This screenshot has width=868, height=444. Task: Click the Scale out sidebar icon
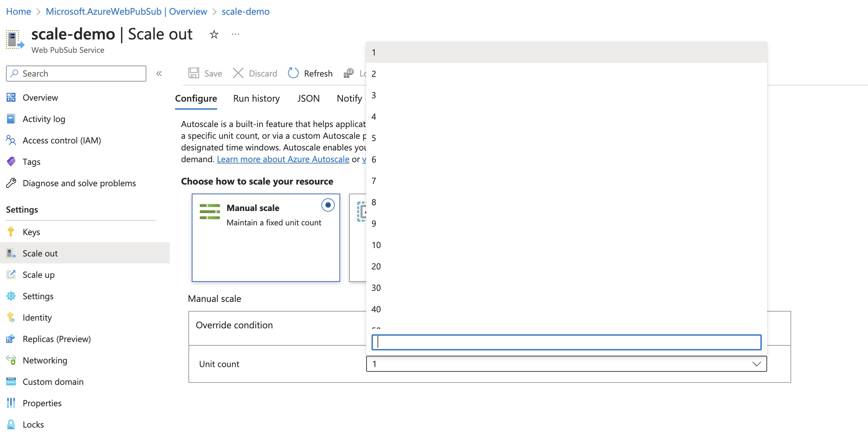click(11, 252)
